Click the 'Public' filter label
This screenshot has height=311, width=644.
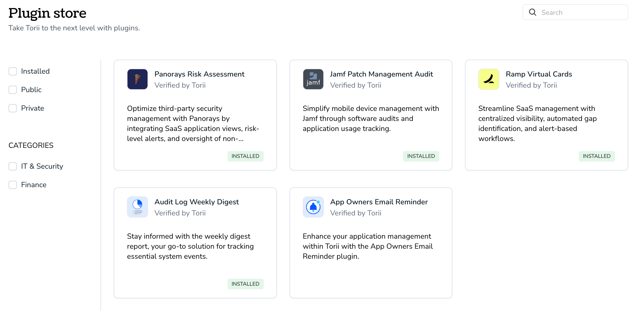tap(31, 90)
